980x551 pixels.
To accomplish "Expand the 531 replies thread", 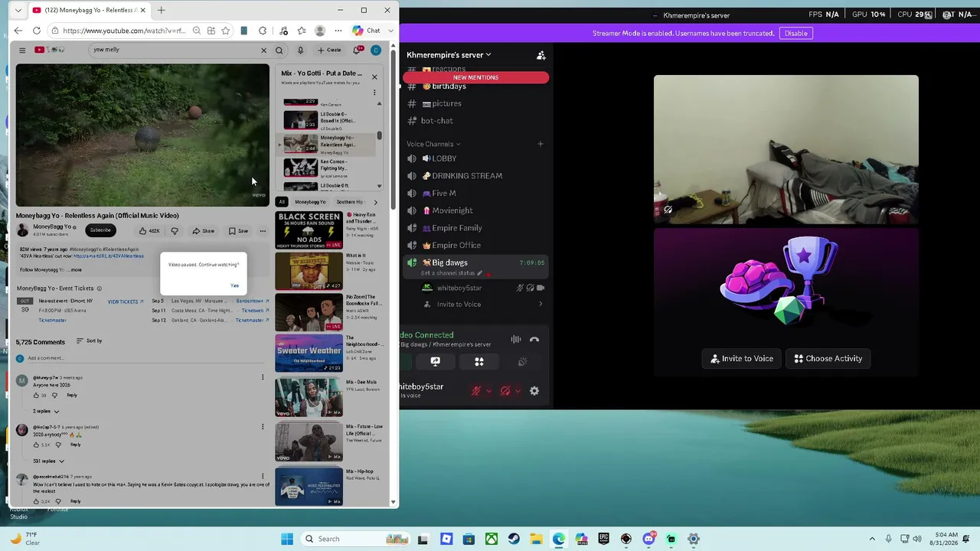I will 49,461.
